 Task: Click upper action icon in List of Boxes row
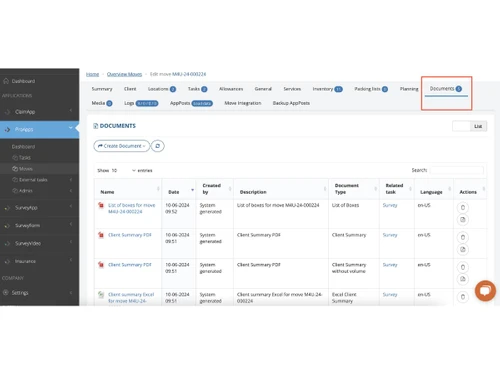[463, 208]
